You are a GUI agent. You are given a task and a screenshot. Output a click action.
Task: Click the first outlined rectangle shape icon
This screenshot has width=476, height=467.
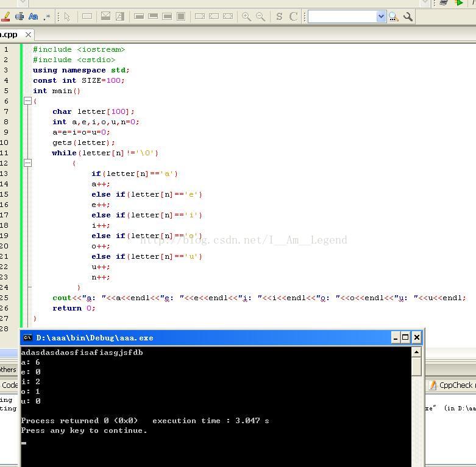[200, 16]
